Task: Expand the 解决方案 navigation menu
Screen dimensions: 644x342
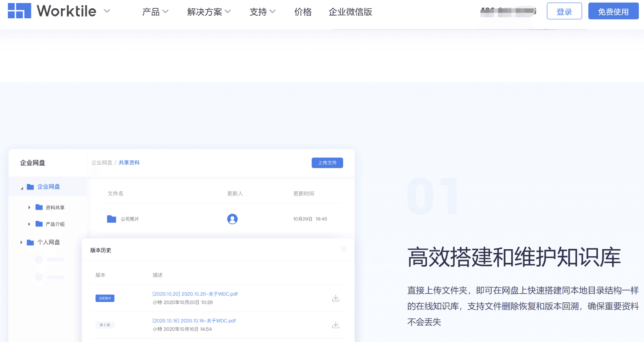Action: point(209,12)
